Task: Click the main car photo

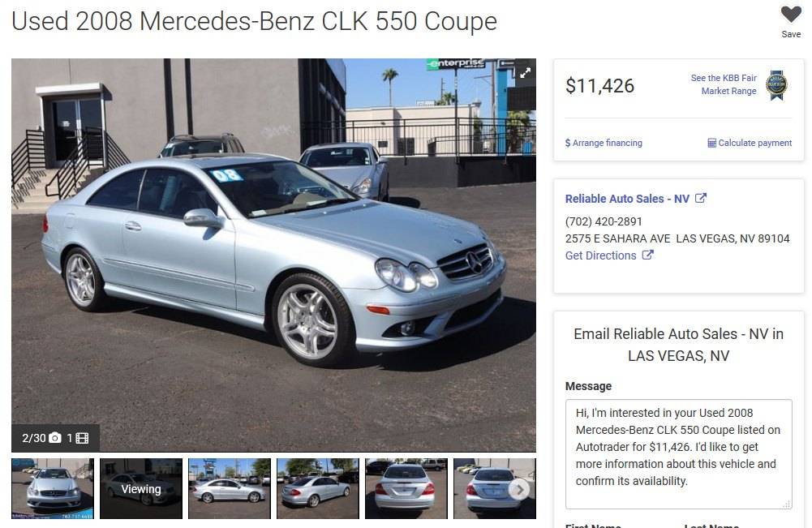Action: (x=273, y=255)
